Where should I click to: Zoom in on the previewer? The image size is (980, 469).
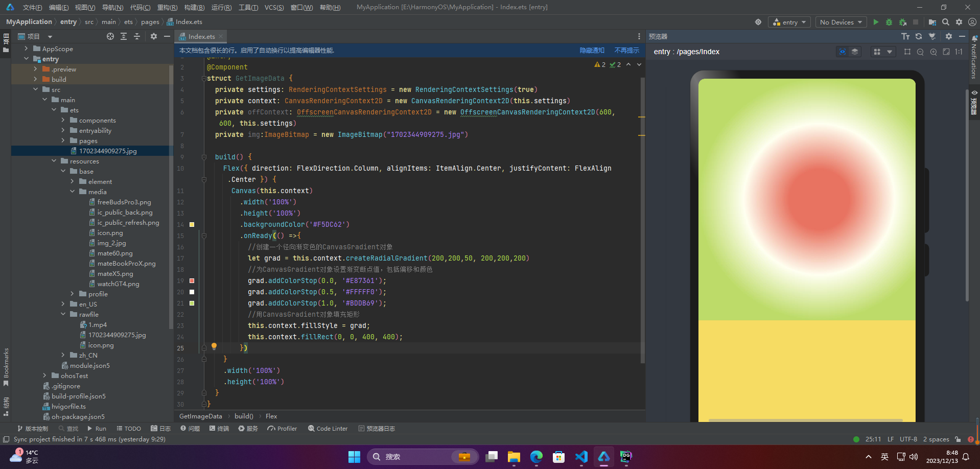934,52
